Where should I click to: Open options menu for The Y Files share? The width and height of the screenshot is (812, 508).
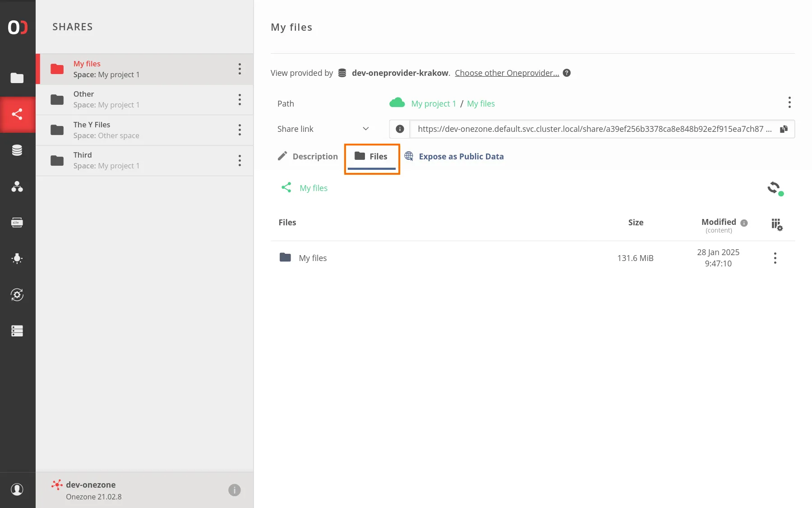(x=240, y=130)
